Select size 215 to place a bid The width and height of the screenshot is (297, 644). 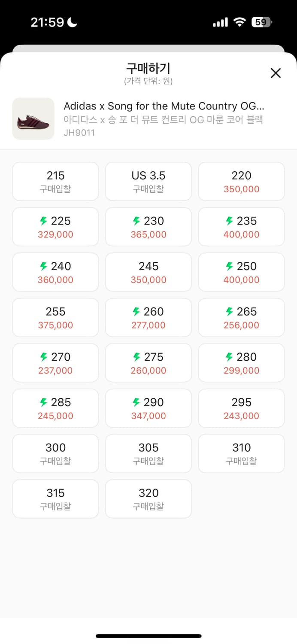coord(55,181)
